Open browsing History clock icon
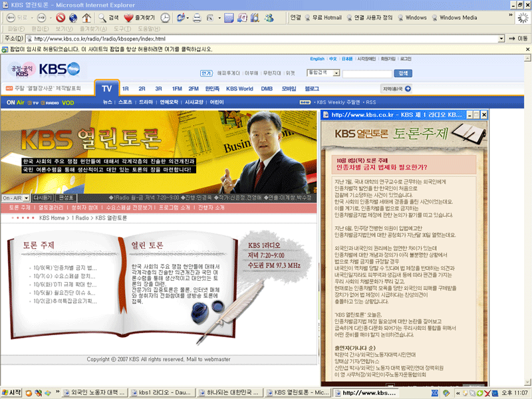This screenshot has width=532, height=399. [x=165, y=18]
